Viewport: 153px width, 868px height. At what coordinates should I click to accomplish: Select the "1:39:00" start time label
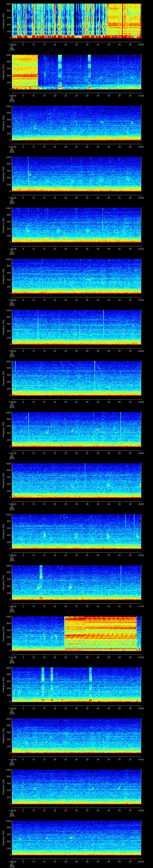coord(12,556)
